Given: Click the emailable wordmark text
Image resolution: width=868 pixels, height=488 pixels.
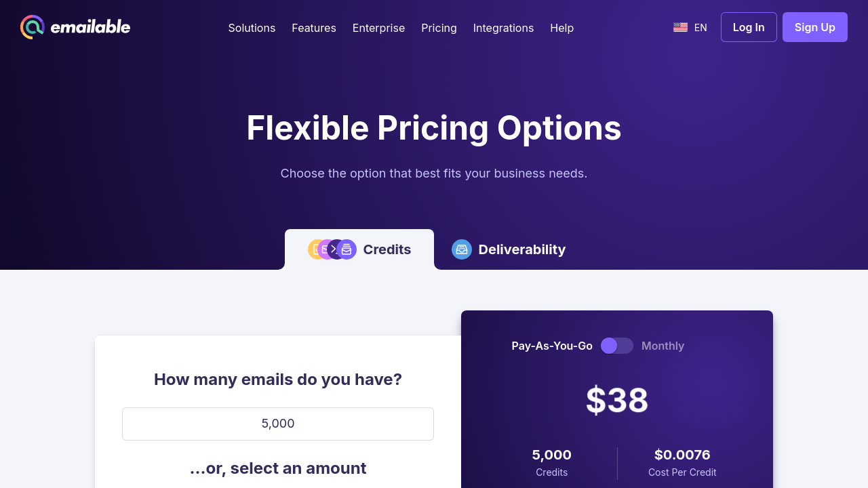Looking at the screenshot, I should point(90,27).
